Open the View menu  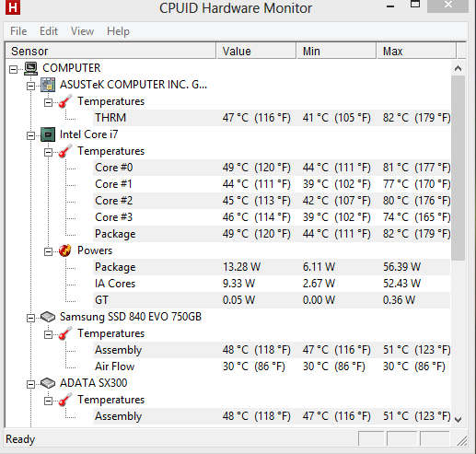[82, 31]
